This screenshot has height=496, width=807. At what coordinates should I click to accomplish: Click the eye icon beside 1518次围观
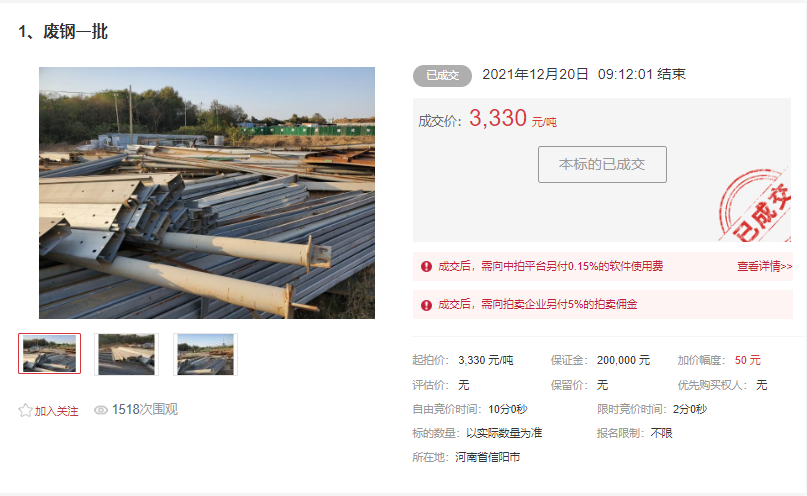point(100,410)
